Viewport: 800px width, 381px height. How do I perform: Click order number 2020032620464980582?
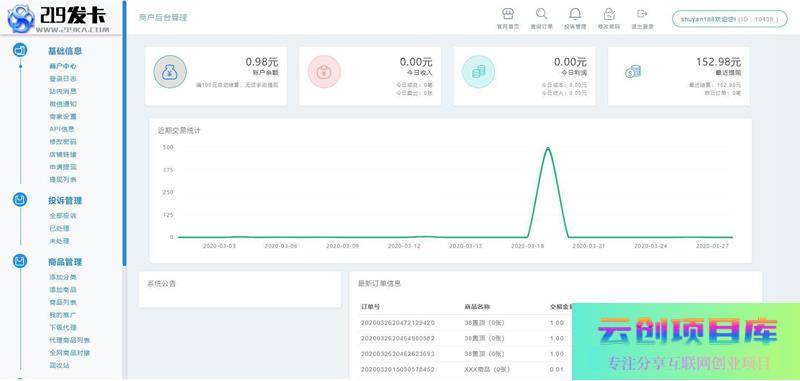pos(398,338)
